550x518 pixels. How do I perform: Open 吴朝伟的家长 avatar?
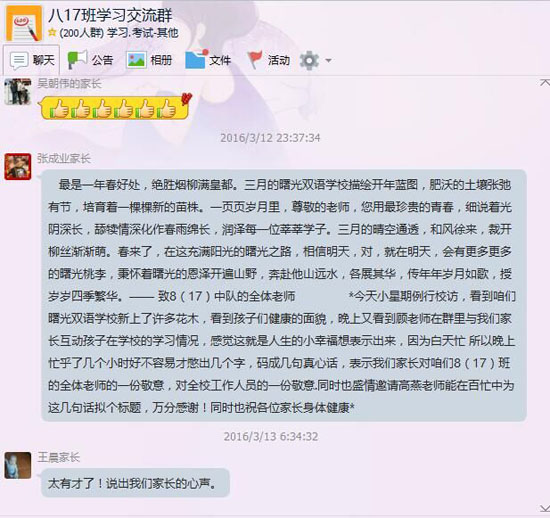(x=18, y=92)
